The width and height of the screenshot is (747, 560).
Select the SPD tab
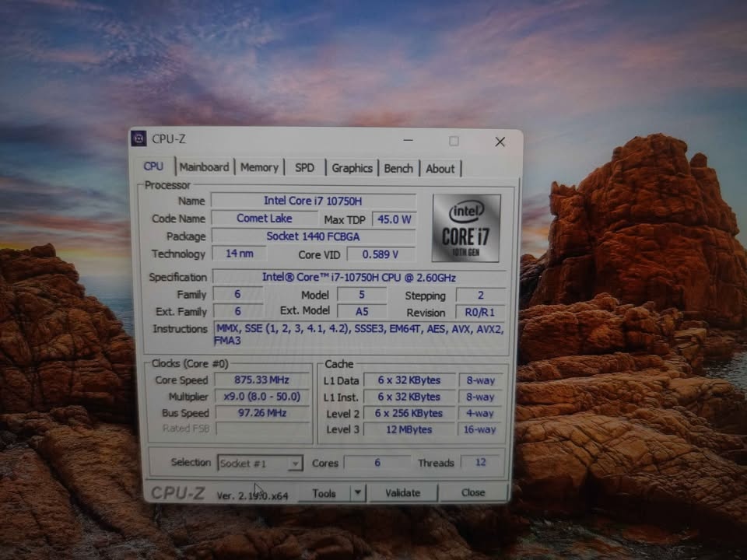tap(305, 166)
